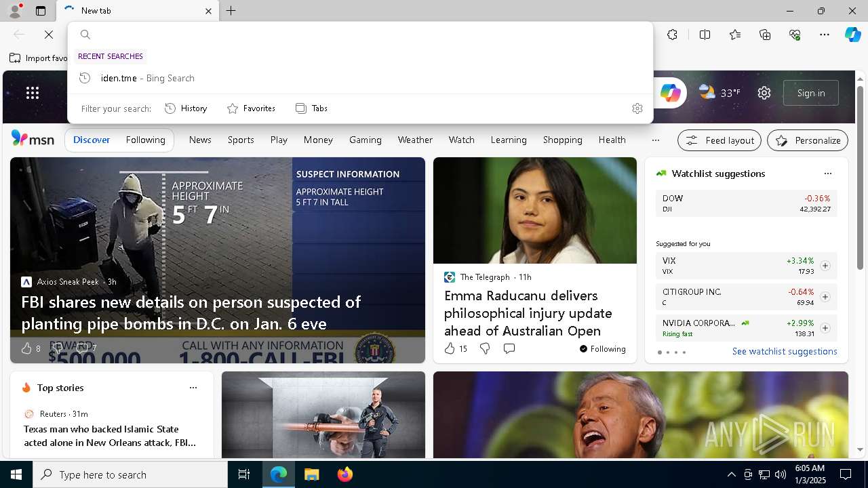Open the Weather menu item
Viewport: 868px width, 488px height.
[x=415, y=140]
